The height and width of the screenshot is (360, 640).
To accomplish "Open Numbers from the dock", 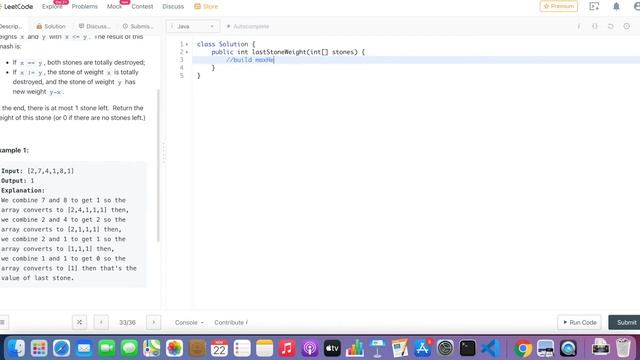I will (355, 349).
